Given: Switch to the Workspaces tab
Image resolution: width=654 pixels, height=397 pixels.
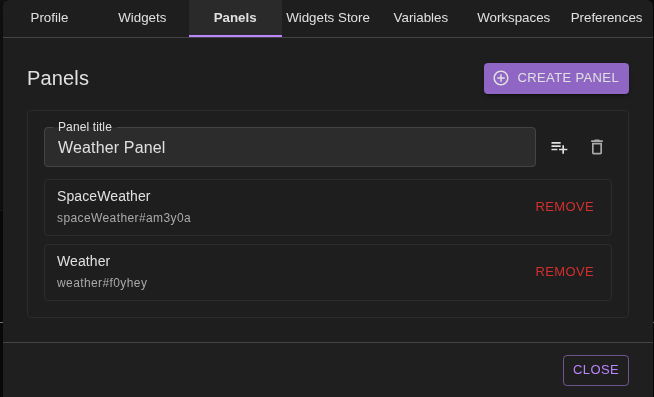Looking at the screenshot, I should (x=513, y=18).
